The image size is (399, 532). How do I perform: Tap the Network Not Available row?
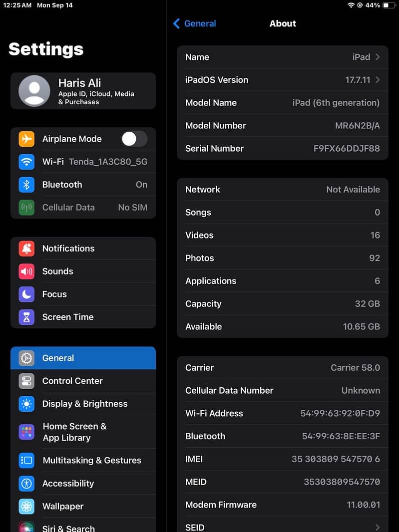[x=283, y=189]
